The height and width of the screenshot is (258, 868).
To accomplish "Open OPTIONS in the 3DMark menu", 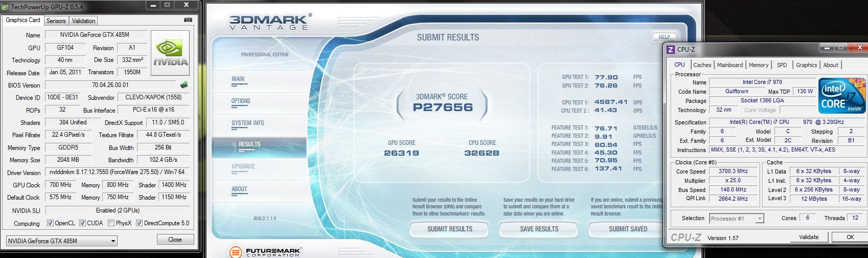I will [x=241, y=101].
